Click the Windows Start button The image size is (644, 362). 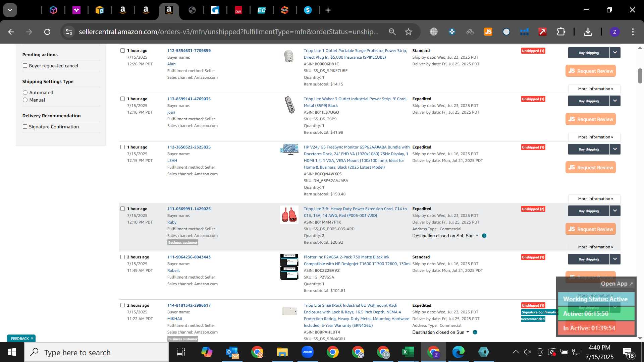click(12, 352)
